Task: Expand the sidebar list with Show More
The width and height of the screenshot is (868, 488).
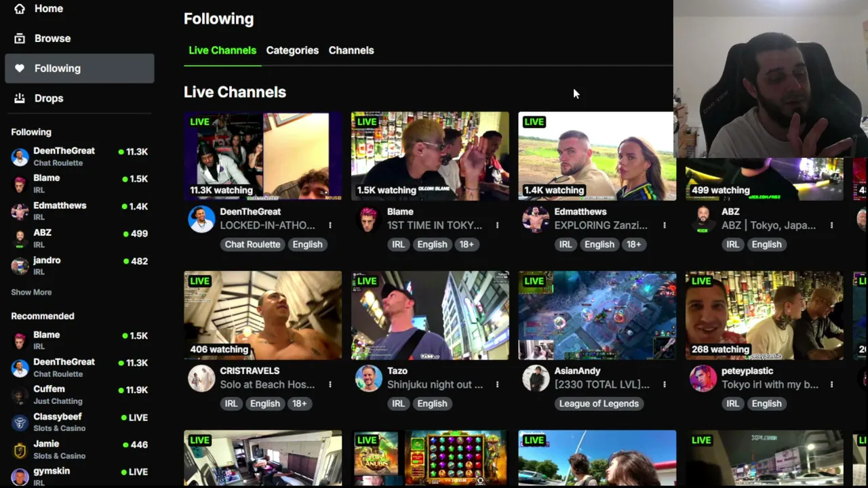Action: pyautogui.click(x=31, y=292)
